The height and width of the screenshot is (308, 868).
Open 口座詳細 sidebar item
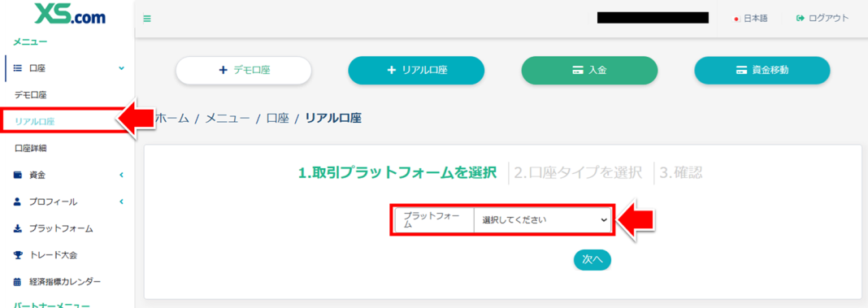[31, 149]
